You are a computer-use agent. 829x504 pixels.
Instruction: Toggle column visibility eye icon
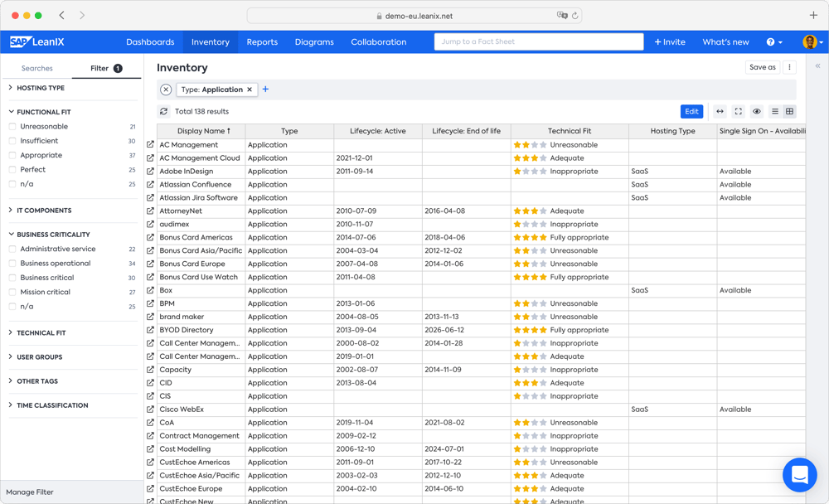click(757, 112)
